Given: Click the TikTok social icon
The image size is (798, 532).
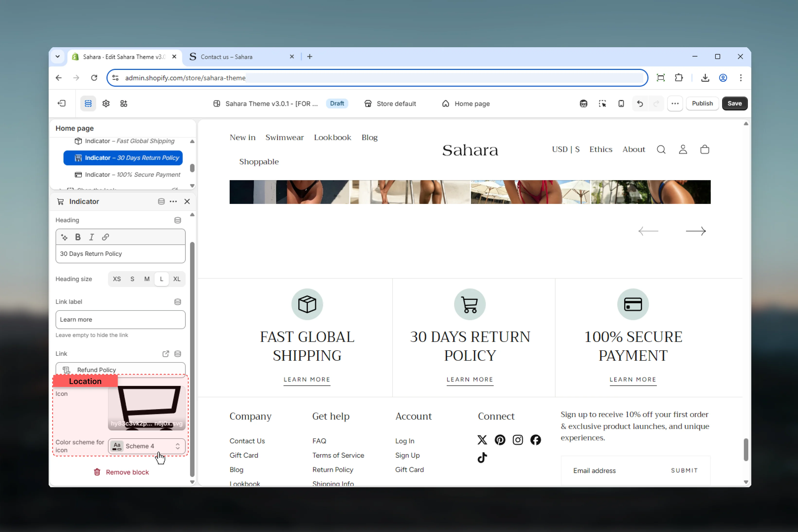Looking at the screenshot, I should [482, 458].
